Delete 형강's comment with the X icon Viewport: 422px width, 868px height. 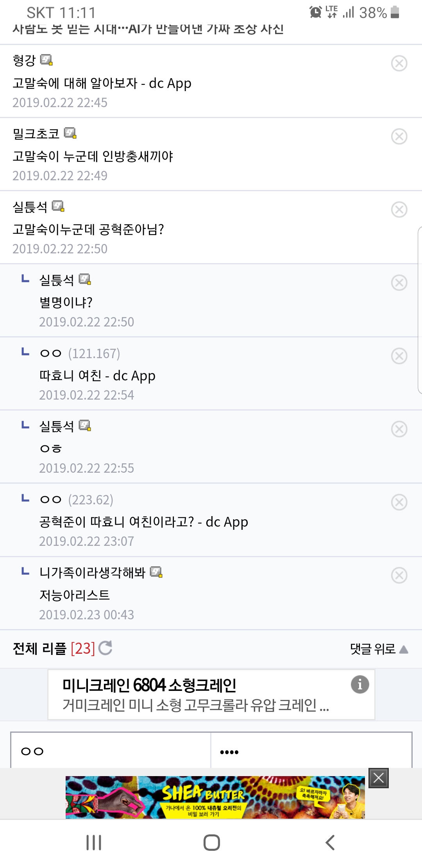pyautogui.click(x=399, y=63)
